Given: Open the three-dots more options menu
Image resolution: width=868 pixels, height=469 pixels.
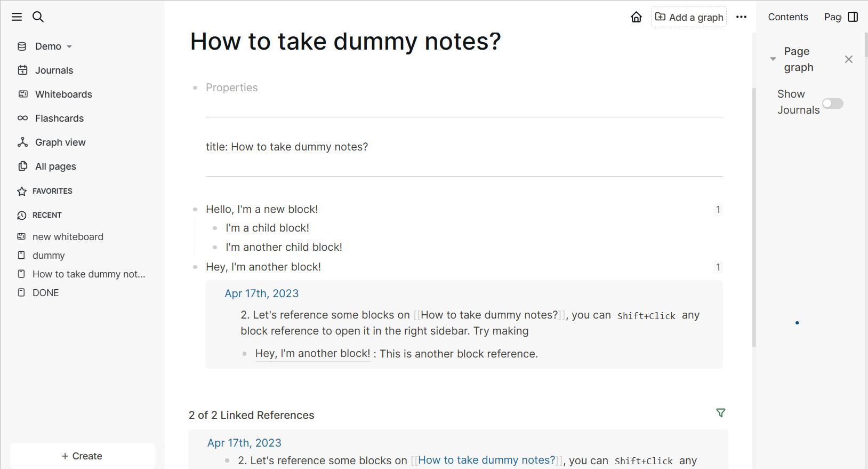Looking at the screenshot, I should [741, 17].
